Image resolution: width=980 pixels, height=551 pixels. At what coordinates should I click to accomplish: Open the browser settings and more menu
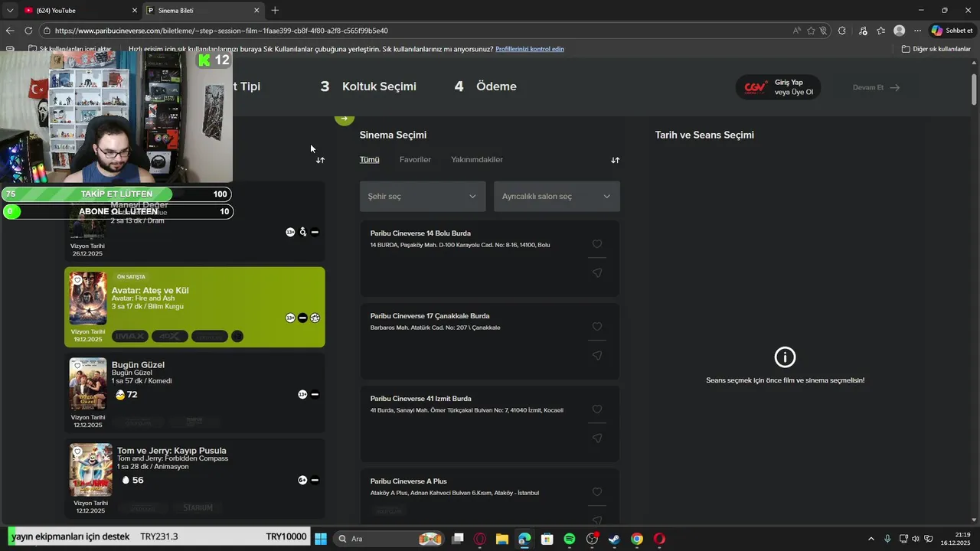pyautogui.click(x=917, y=31)
